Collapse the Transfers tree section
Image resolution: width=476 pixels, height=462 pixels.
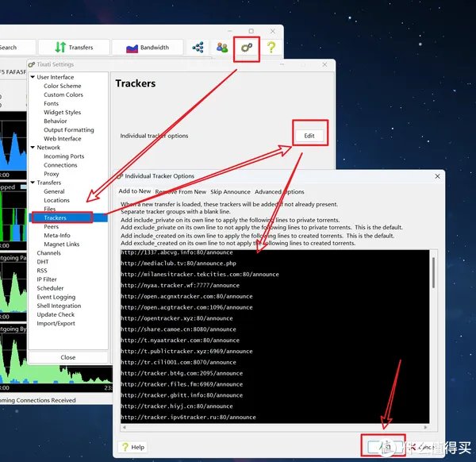[33, 183]
